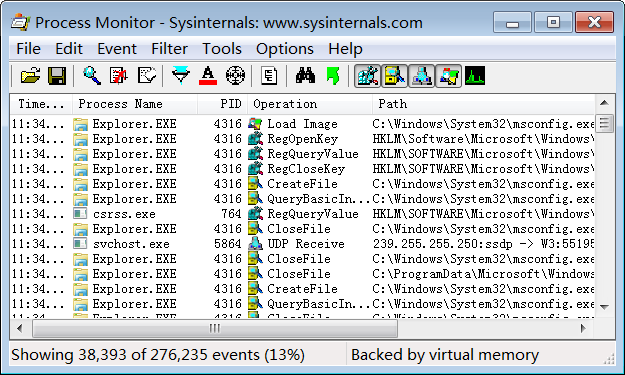Select the svchost.exe process row
This screenshot has height=375, width=625.
(x=303, y=244)
